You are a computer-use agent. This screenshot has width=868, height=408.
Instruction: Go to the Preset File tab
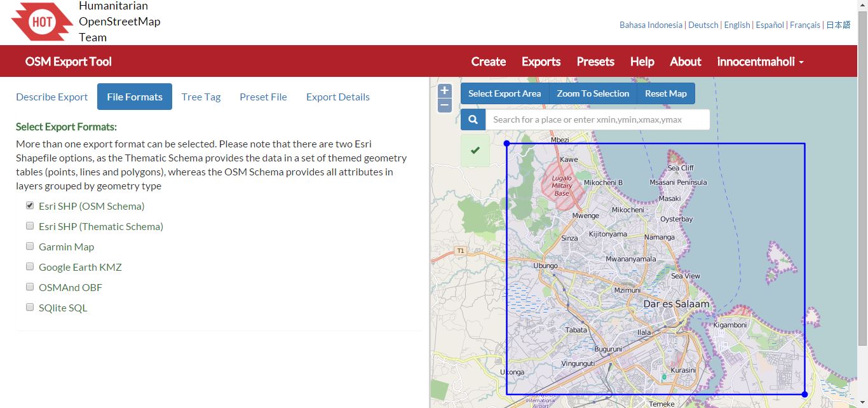coord(263,97)
